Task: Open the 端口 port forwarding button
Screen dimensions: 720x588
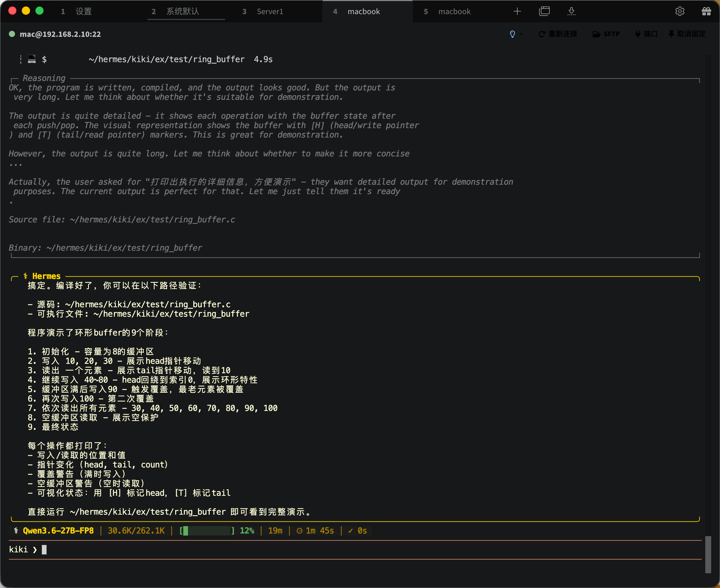Action: click(x=646, y=34)
